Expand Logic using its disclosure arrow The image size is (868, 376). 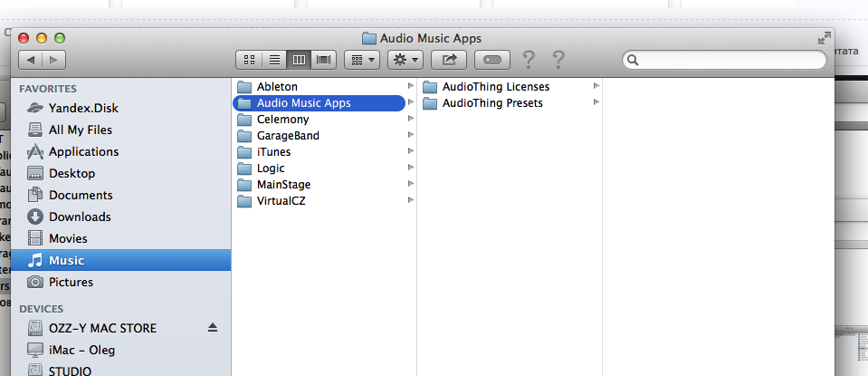click(x=411, y=168)
